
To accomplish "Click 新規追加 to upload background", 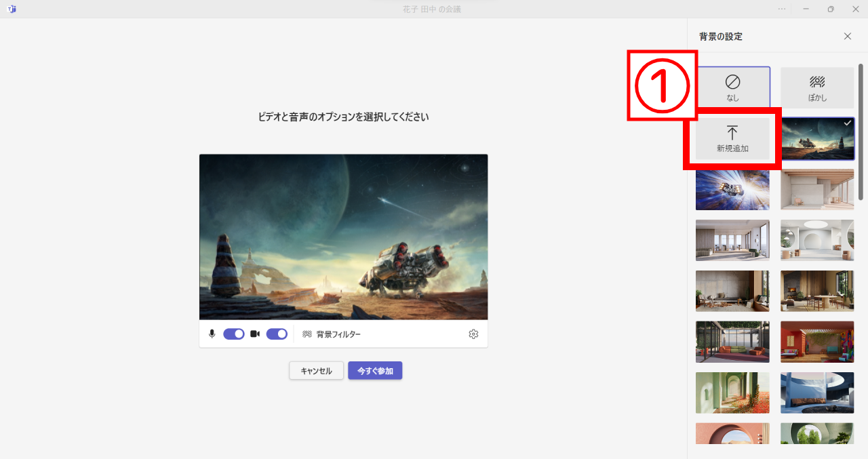I will click(x=733, y=139).
